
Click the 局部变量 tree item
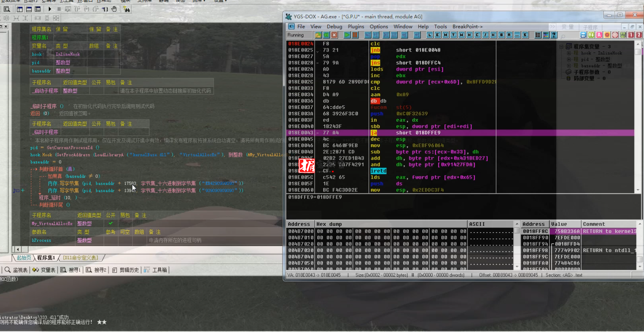pyautogui.click(x=586, y=78)
